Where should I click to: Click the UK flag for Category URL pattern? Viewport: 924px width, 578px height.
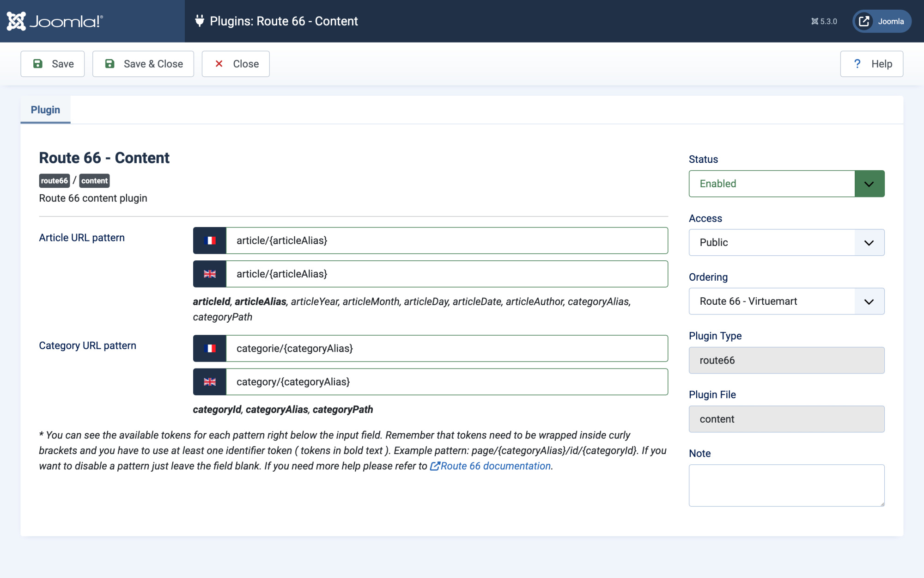click(x=210, y=382)
